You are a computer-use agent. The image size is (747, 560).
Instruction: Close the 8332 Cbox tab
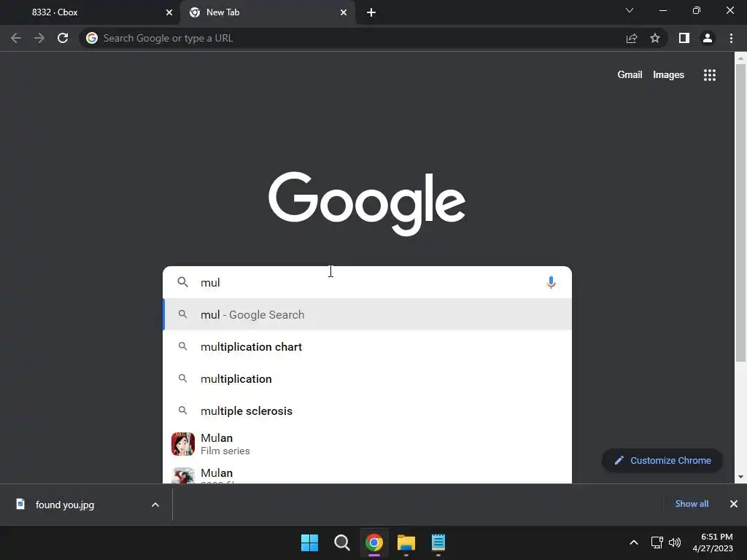pyautogui.click(x=169, y=12)
